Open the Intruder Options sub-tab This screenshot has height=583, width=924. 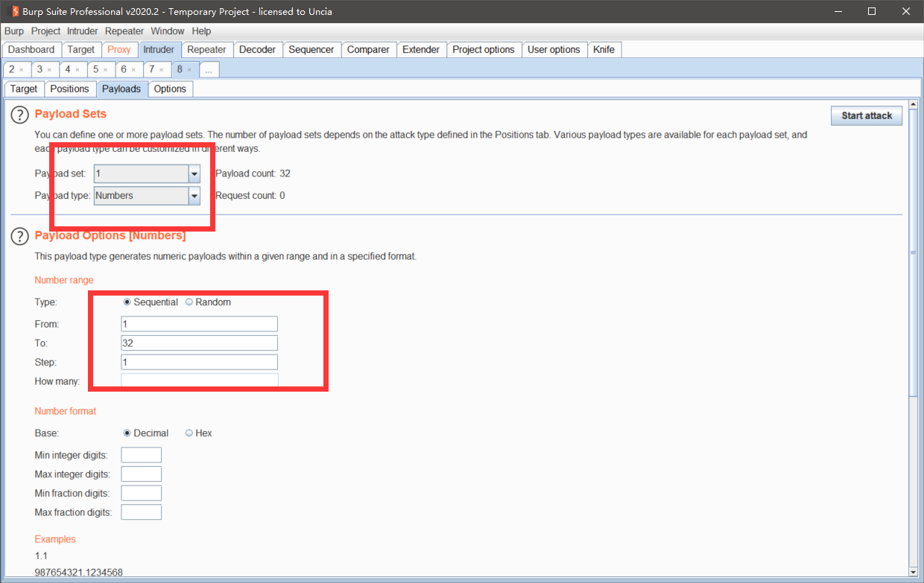[x=170, y=89]
